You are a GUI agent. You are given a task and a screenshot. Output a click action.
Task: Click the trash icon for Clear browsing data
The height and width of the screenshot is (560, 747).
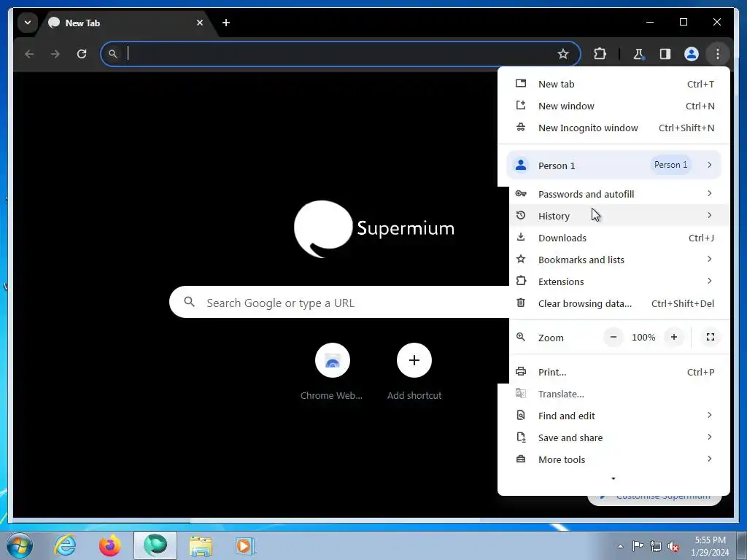tap(521, 303)
